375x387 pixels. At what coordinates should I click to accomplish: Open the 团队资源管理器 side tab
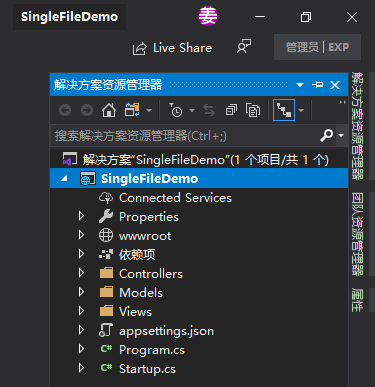coord(357,234)
